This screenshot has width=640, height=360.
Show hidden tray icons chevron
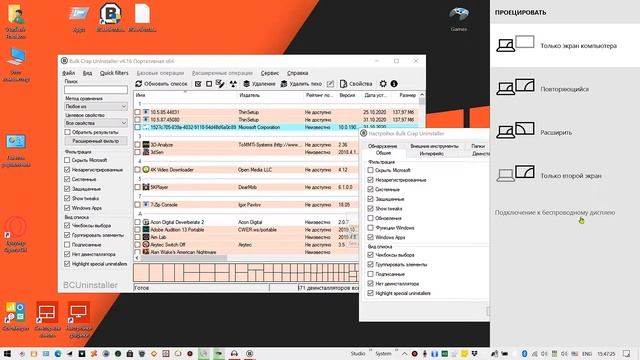[404, 353]
